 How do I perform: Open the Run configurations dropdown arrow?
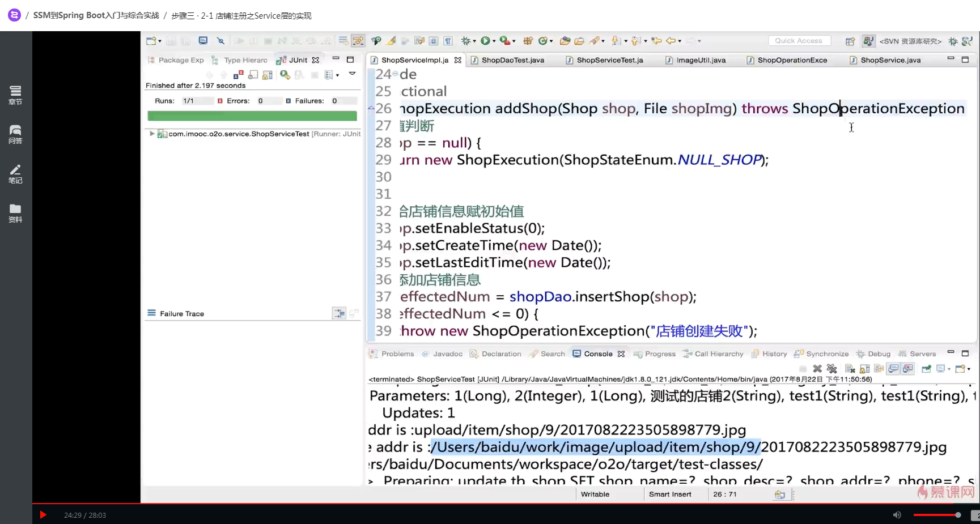pyautogui.click(x=494, y=41)
